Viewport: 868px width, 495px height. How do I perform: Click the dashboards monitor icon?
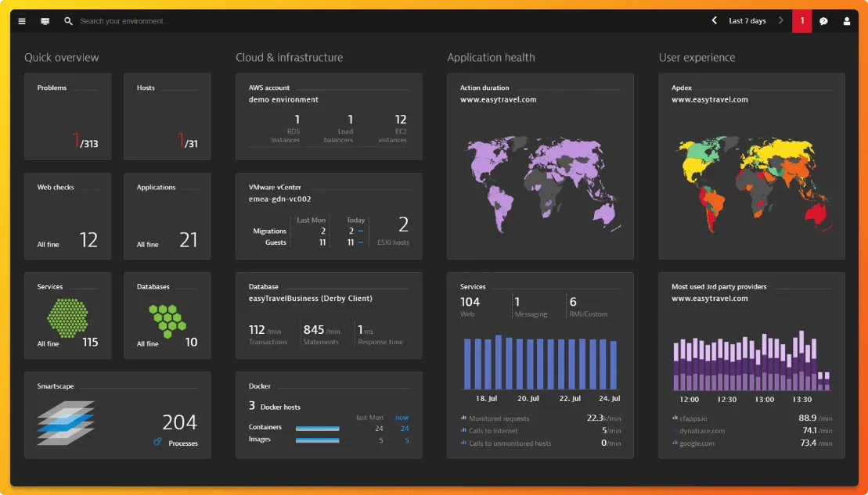click(x=45, y=21)
